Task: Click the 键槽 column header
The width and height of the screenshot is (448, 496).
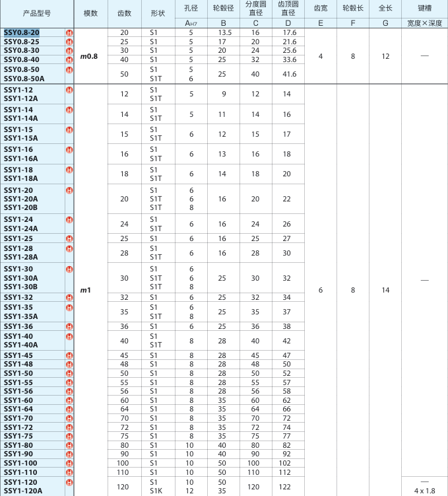Action: pyautogui.click(x=424, y=9)
